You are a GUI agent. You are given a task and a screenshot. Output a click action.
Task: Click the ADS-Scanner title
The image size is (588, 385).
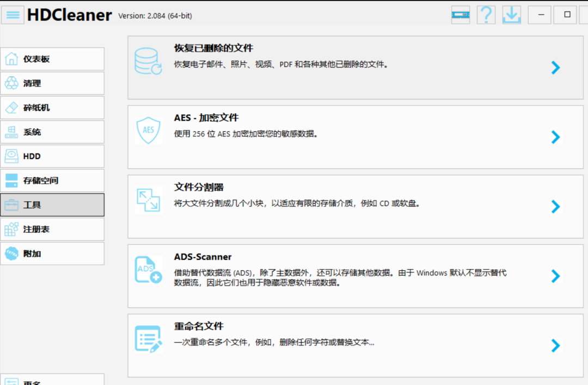pyautogui.click(x=203, y=257)
